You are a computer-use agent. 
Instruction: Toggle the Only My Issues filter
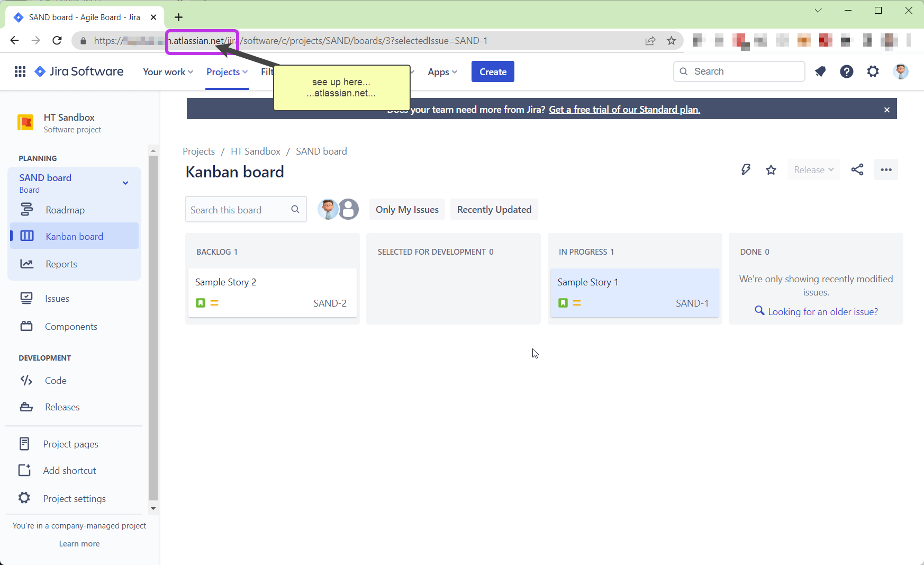click(x=407, y=210)
